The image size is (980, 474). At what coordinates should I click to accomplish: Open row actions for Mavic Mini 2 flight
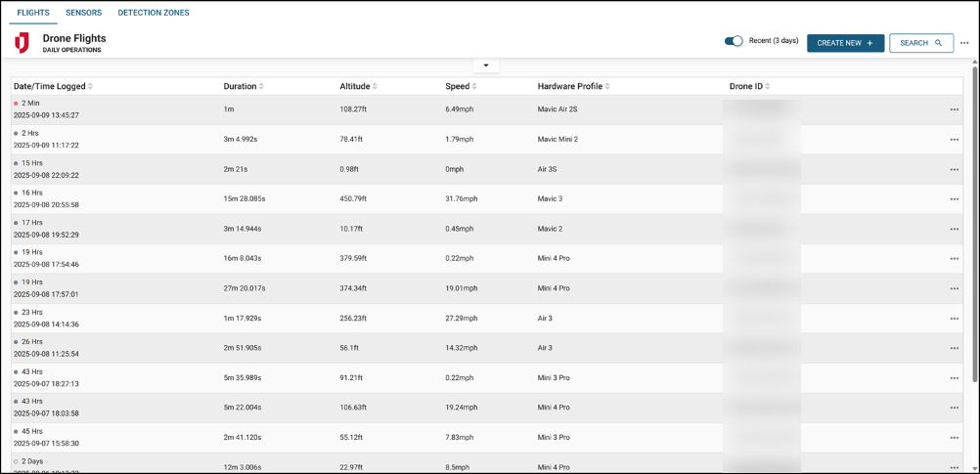coord(954,140)
